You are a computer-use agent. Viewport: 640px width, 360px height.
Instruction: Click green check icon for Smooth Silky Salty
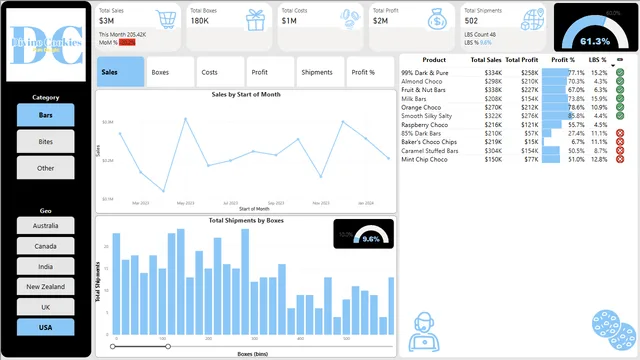[620, 116]
